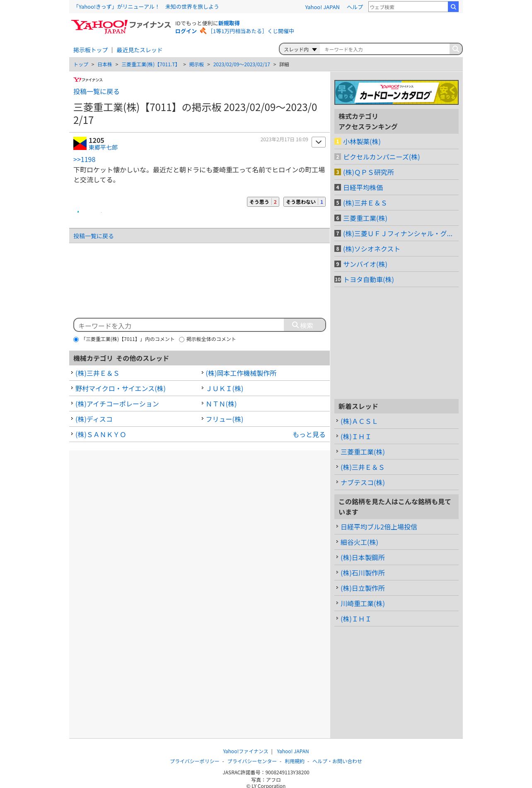
Task: Click upper 投稿一覧に戻る link
Action: click(96, 92)
